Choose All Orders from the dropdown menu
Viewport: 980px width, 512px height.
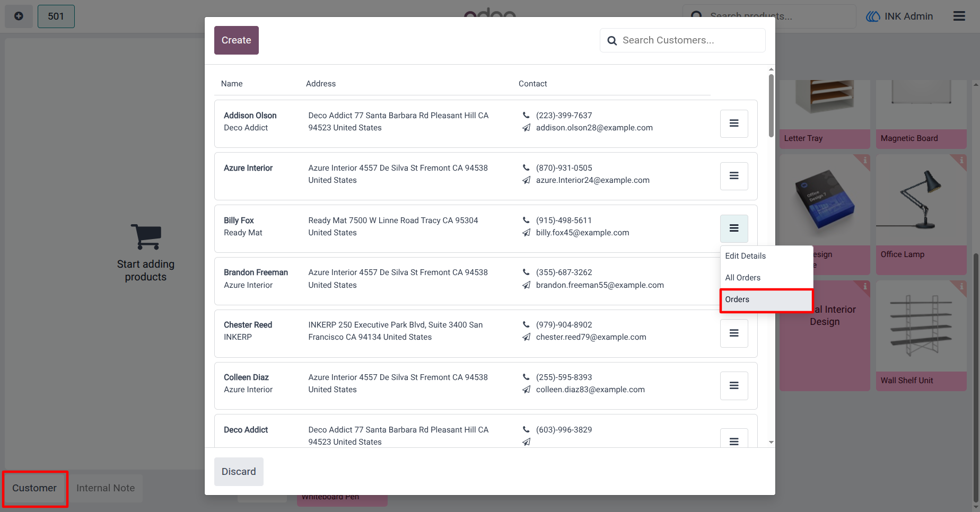pos(766,278)
